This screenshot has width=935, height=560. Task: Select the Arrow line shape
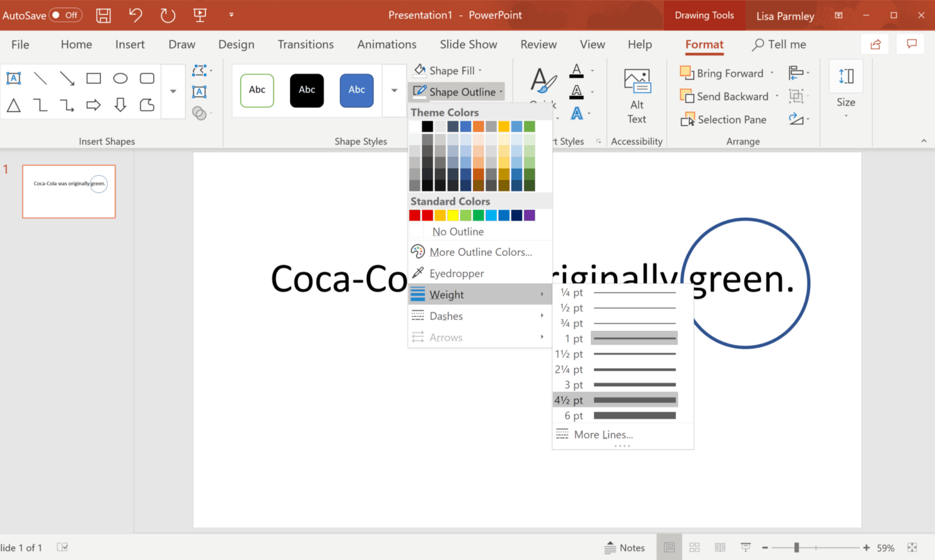pos(67,78)
